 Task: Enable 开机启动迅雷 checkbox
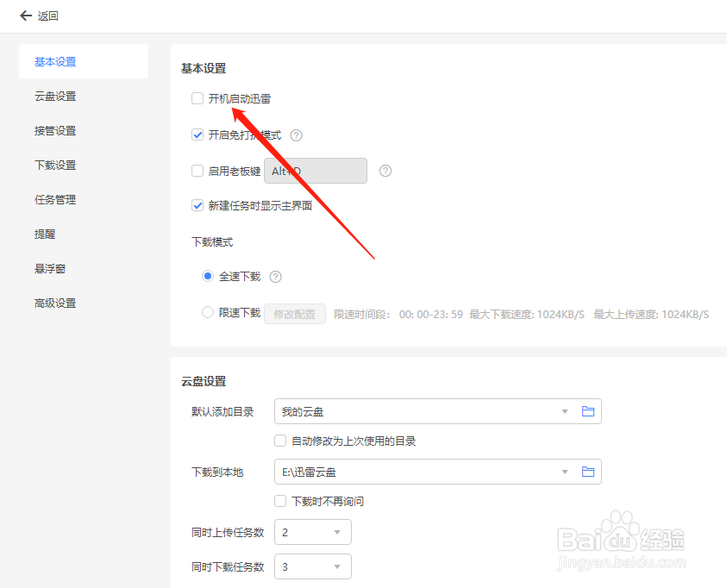tap(197, 98)
